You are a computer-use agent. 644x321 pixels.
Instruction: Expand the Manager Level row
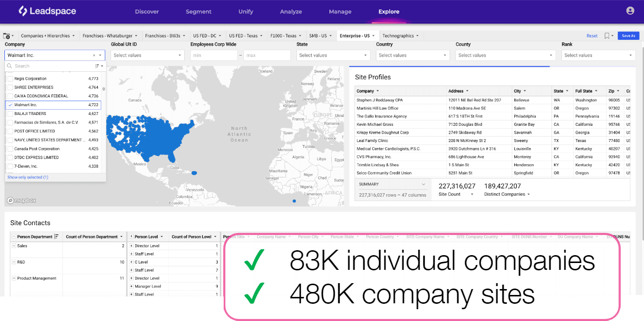click(x=131, y=286)
